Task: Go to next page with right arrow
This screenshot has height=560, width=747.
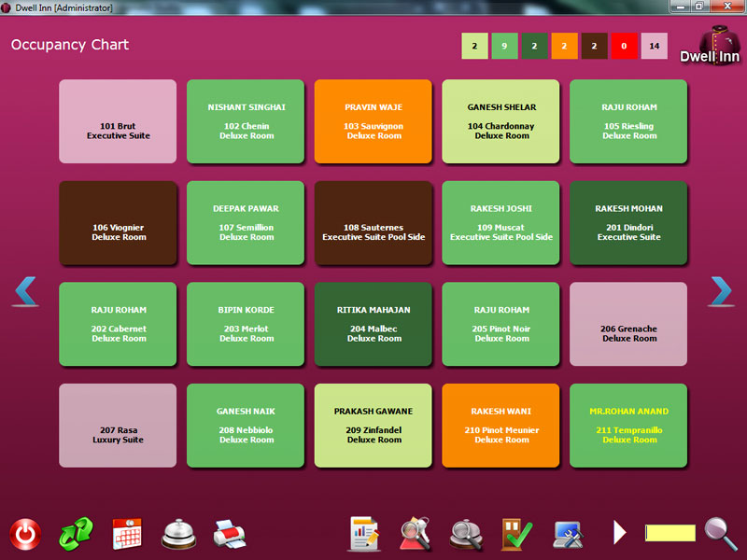Action: coord(721,292)
